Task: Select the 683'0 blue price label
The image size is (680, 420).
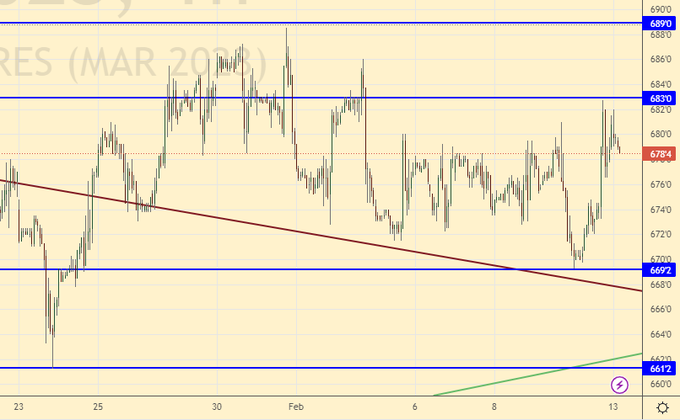Action: click(x=661, y=98)
